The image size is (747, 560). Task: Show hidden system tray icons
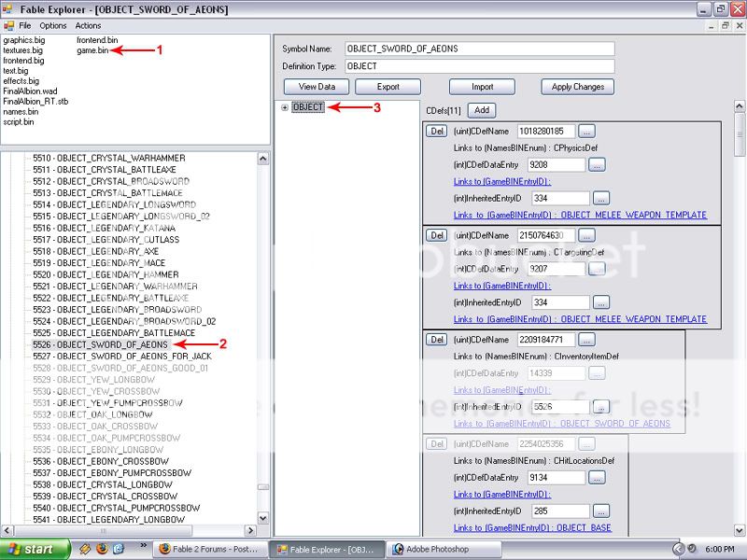click(x=680, y=549)
